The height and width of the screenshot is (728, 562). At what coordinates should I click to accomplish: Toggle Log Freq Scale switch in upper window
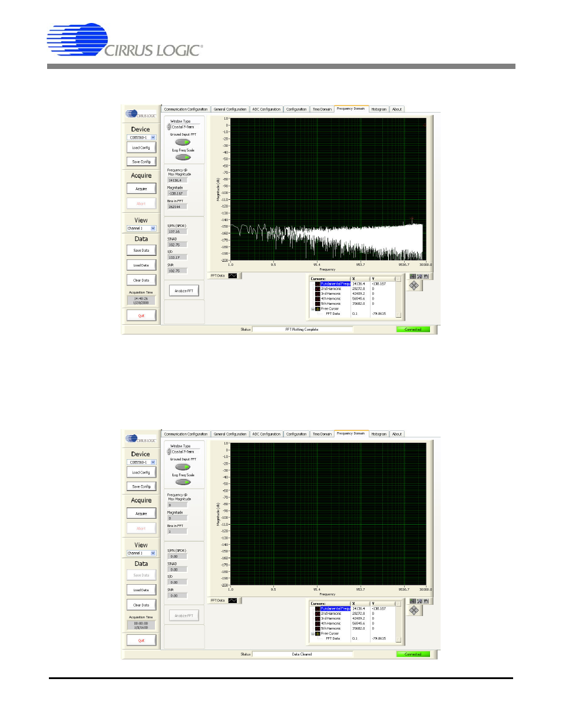pyautogui.click(x=183, y=157)
